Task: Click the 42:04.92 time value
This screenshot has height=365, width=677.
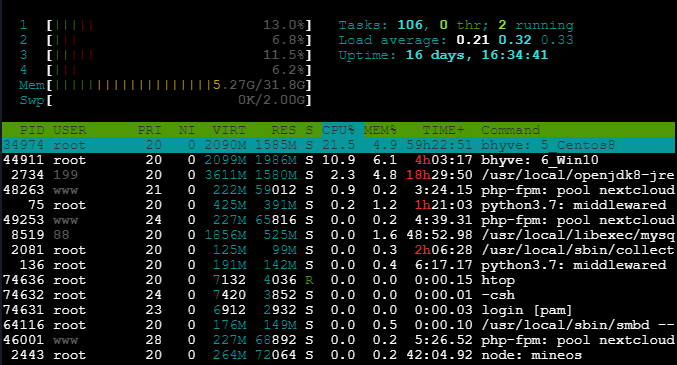Action: [x=439, y=355]
